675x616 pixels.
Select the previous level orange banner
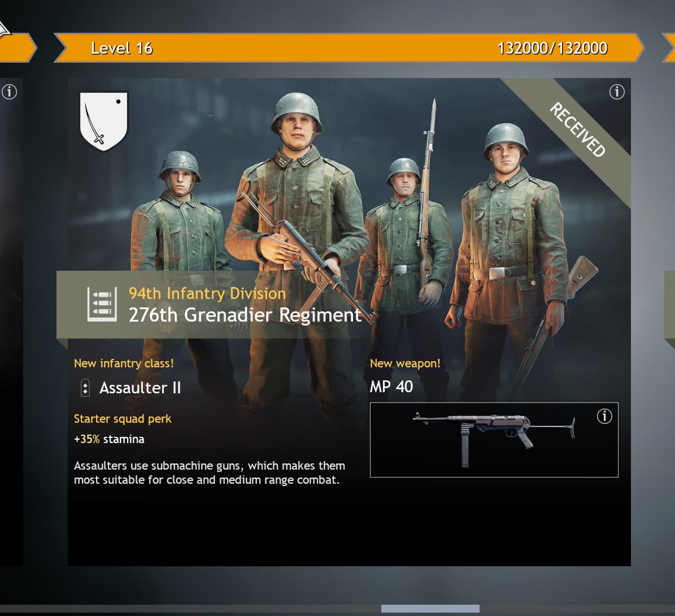18,48
